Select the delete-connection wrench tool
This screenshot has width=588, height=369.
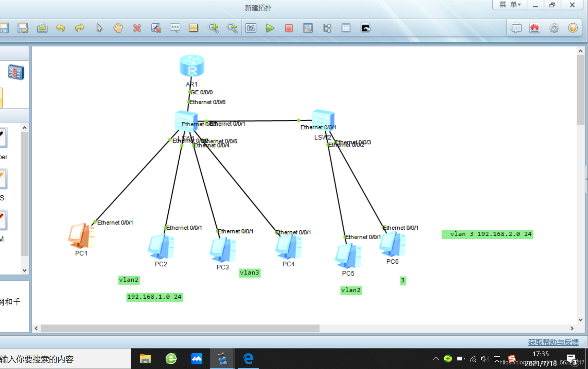[156, 28]
